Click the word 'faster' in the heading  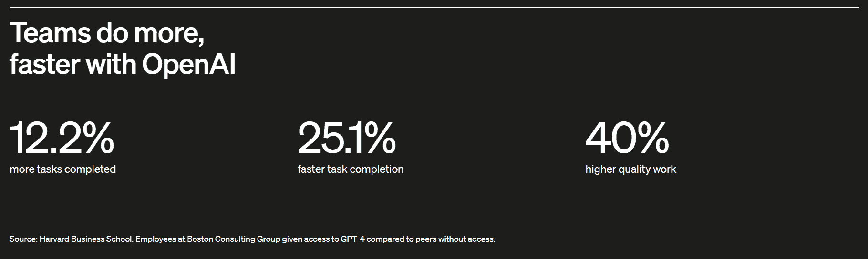[x=44, y=64]
